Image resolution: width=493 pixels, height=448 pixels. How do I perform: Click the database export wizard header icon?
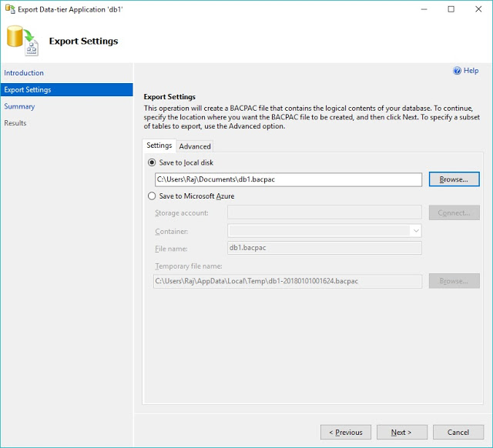click(22, 41)
